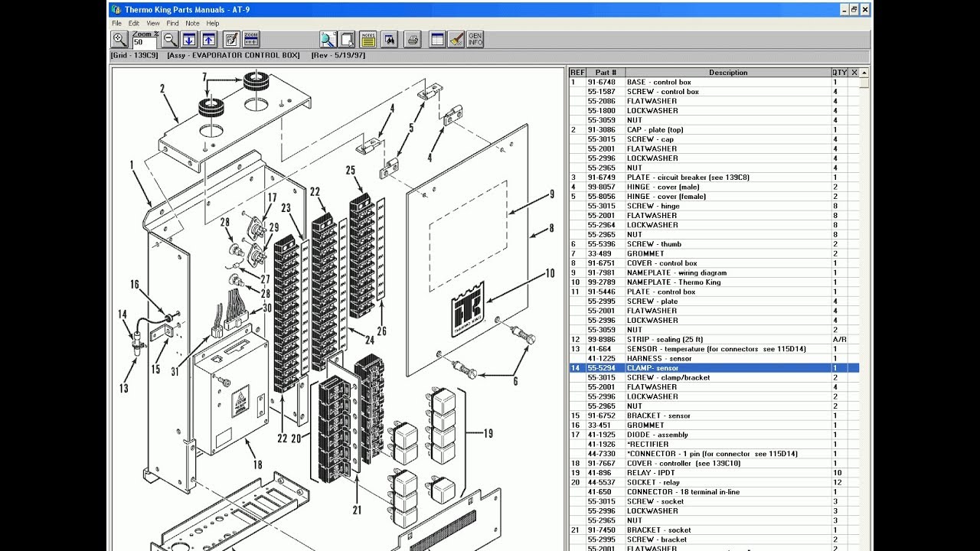The image size is (980, 551).
Task: Open the Note menu
Action: [192, 24]
